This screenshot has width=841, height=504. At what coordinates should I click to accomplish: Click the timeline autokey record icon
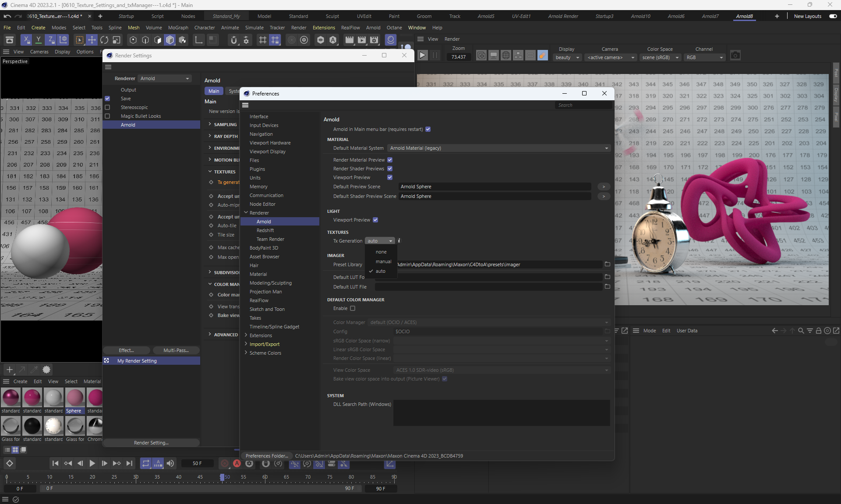(237, 463)
